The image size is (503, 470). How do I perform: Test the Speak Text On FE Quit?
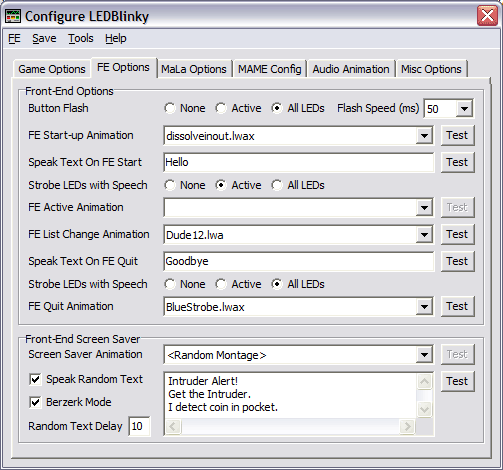457,261
